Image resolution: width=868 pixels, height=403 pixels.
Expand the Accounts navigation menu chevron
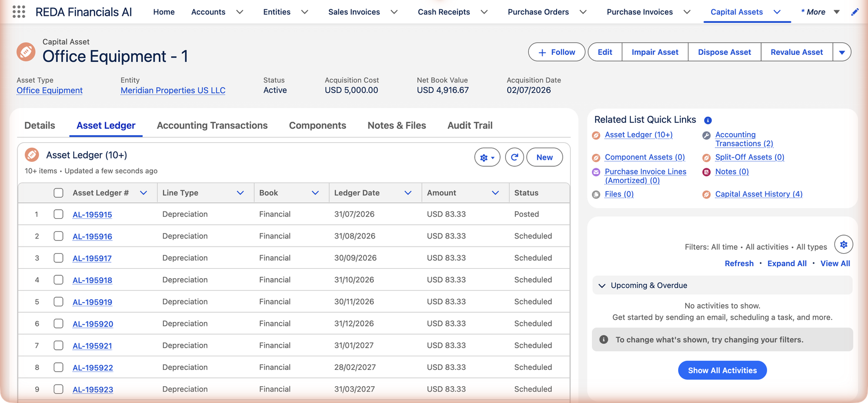click(240, 12)
